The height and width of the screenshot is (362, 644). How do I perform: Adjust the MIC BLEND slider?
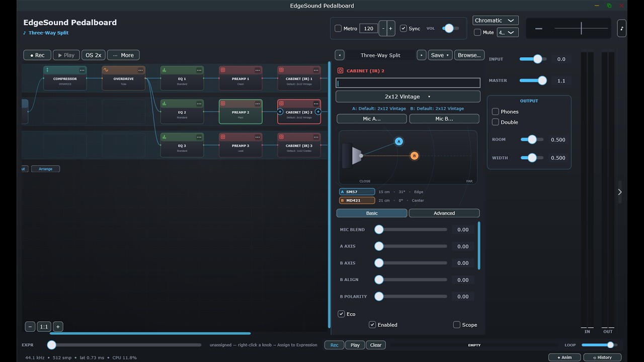[412, 229]
